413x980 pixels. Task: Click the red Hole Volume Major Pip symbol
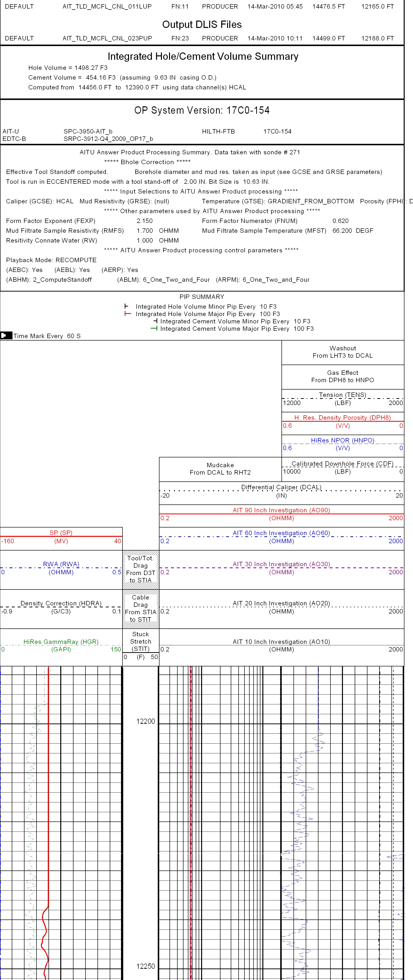tap(128, 314)
